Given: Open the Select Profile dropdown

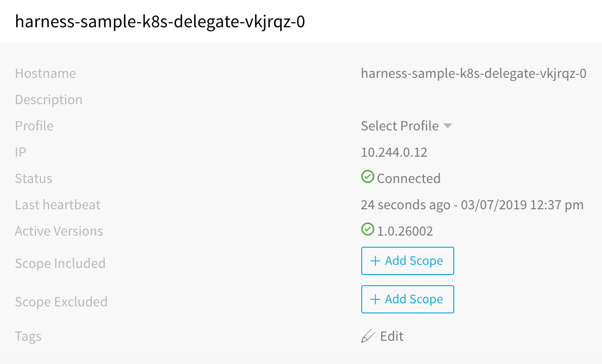Looking at the screenshot, I should [406, 126].
